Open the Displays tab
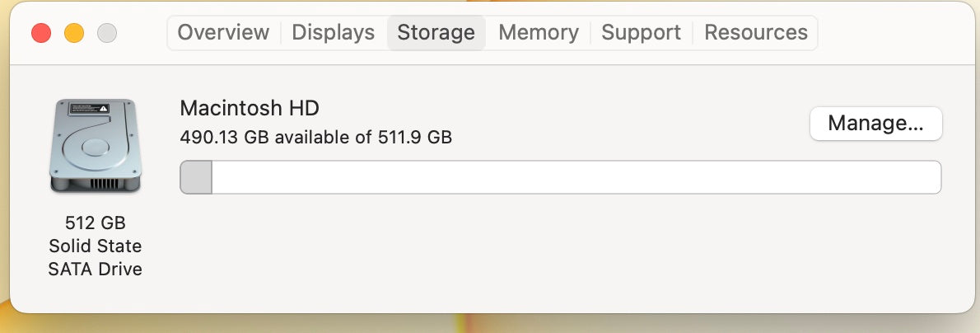 click(x=333, y=33)
